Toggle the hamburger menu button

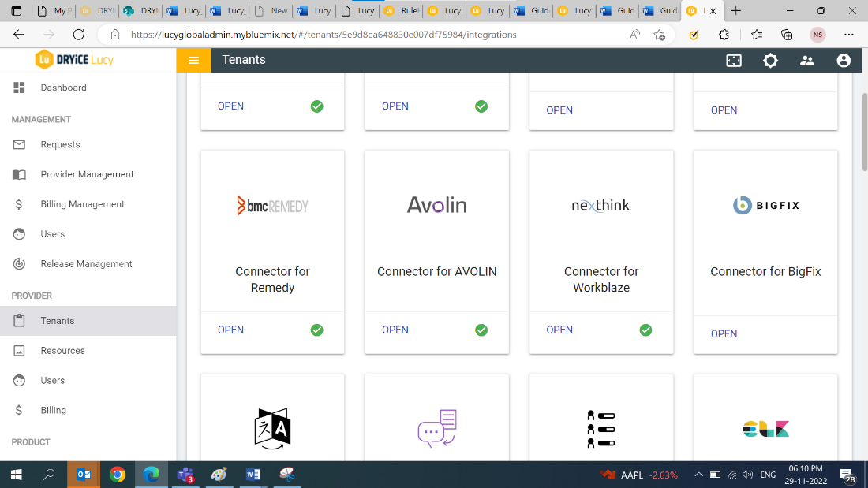coord(193,60)
